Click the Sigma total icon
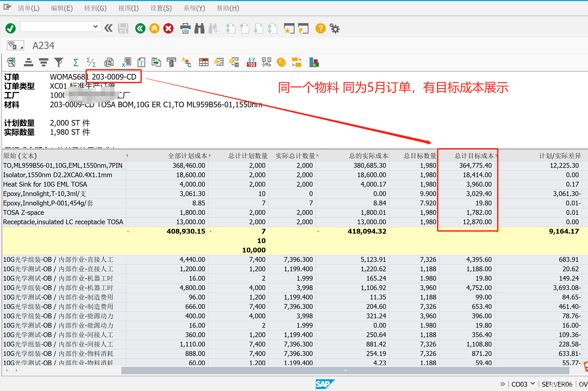This screenshot has width=588, height=391. click(x=76, y=62)
